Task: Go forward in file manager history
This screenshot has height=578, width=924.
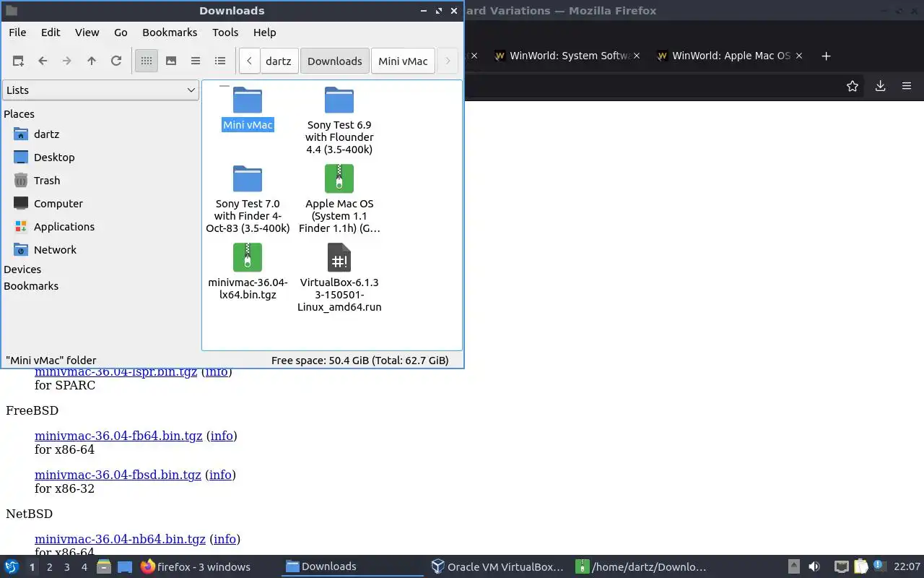Action: click(67, 61)
